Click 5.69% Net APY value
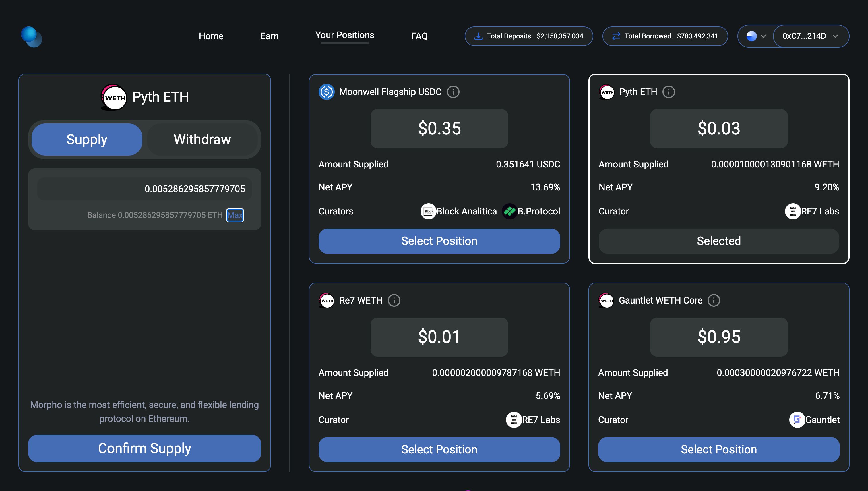This screenshot has width=868, height=491. [x=548, y=396]
